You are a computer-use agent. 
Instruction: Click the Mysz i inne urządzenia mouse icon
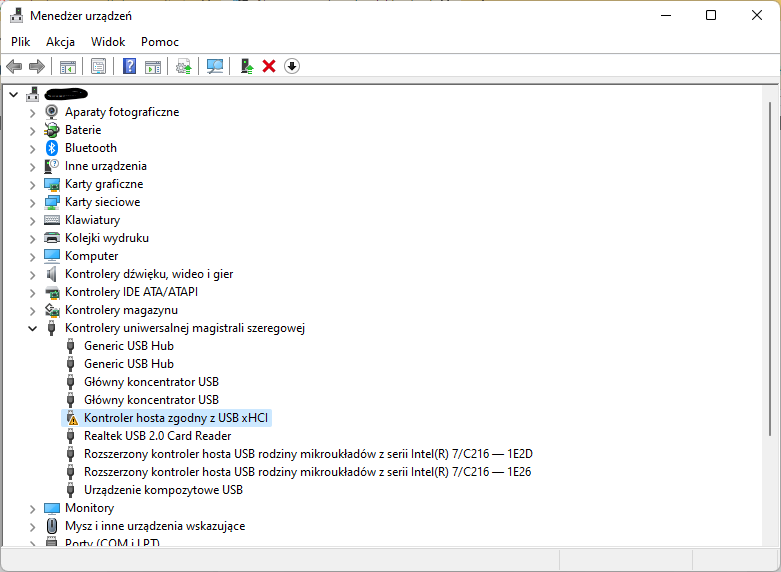[x=52, y=526]
